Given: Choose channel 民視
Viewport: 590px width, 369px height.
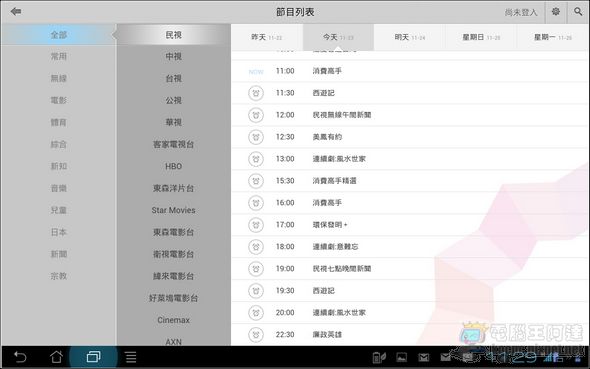Looking at the screenshot, I should [x=173, y=35].
